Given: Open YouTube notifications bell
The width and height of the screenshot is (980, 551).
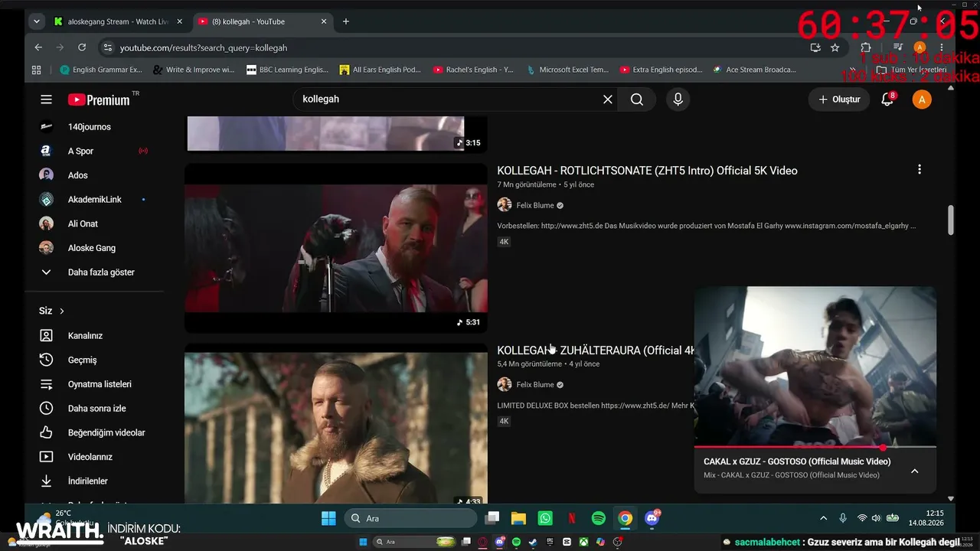Looking at the screenshot, I should coord(888,99).
